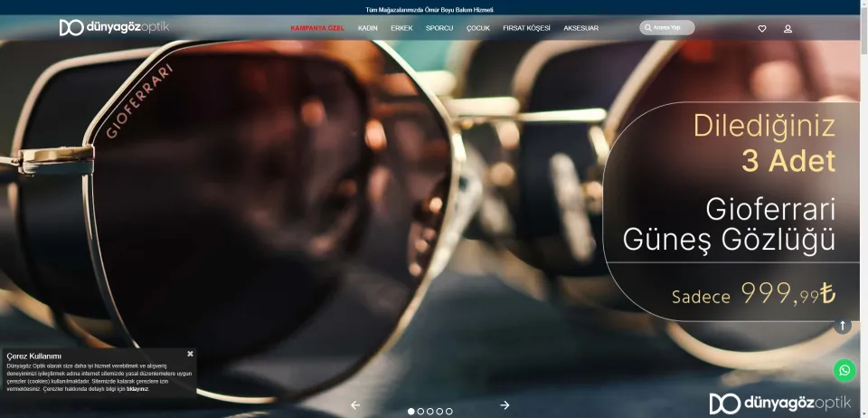Viewport: 868px width, 418px height.
Task: Open the ERKEK menu
Action: 401,28
